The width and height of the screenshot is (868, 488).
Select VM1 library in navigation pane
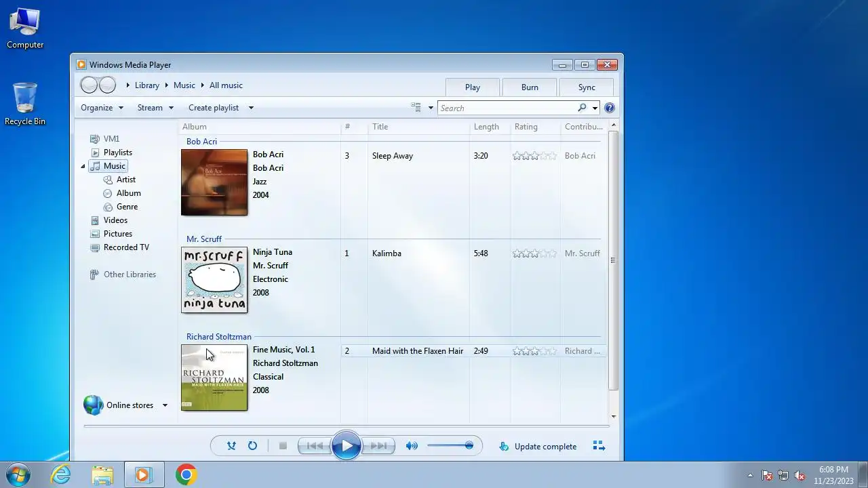coord(105,139)
